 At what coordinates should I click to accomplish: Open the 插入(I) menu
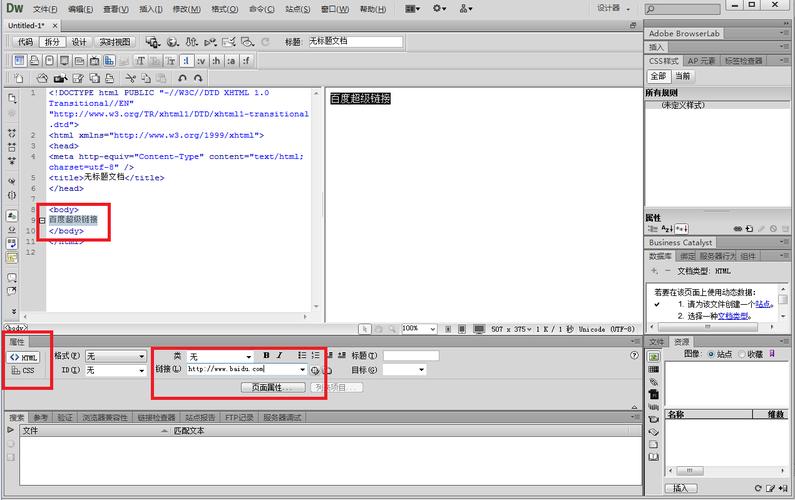pyautogui.click(x=151, y=9)
